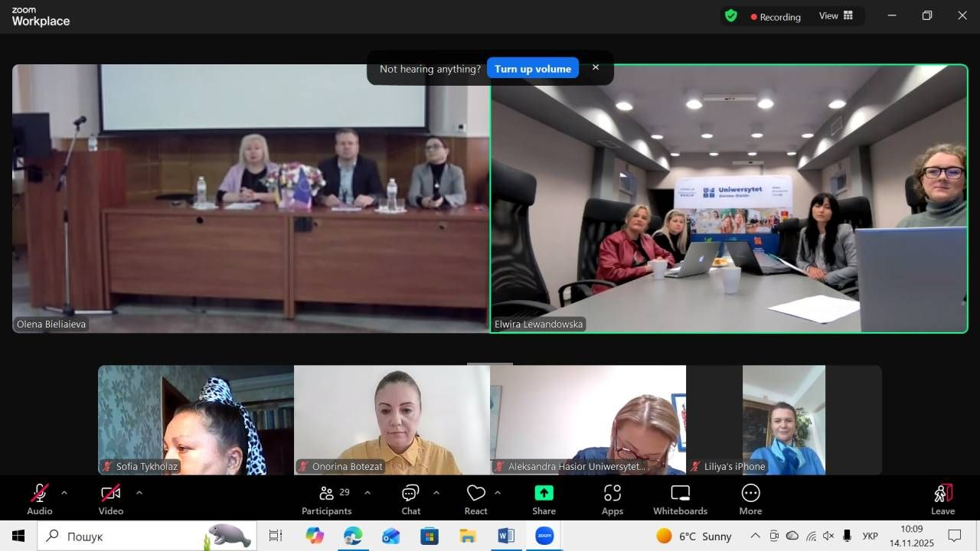Open Whiteboards

[680, 499]
